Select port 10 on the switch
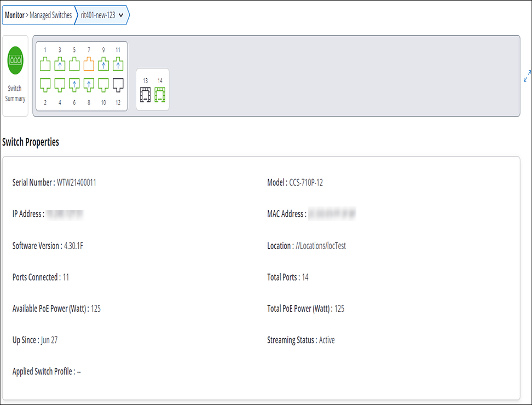 click(x=103, y=85)
